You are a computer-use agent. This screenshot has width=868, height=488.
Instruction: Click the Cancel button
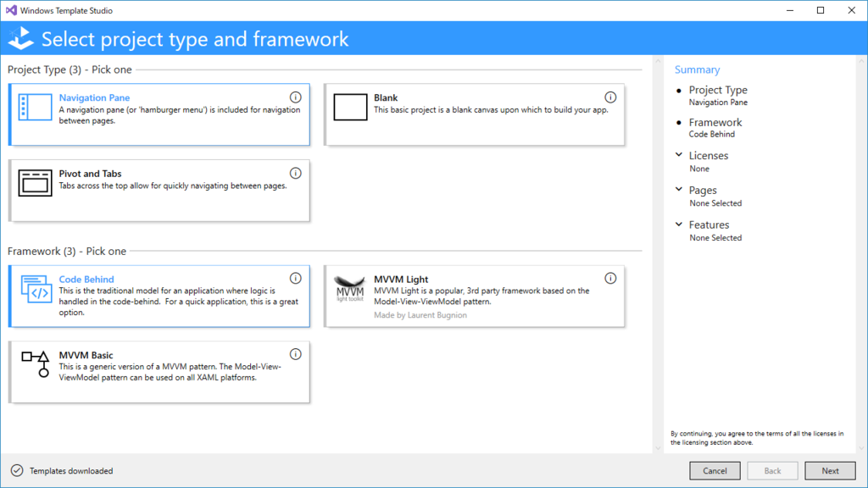click(x=715, y=470)
